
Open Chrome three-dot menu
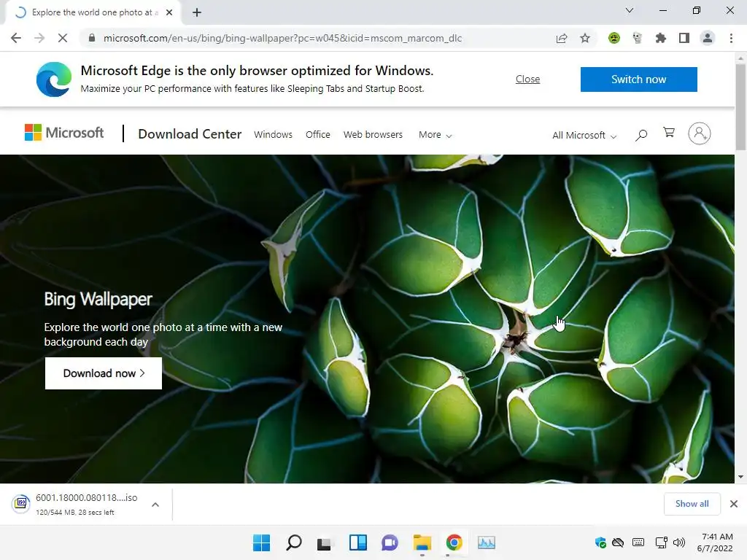tap(731, 38)
